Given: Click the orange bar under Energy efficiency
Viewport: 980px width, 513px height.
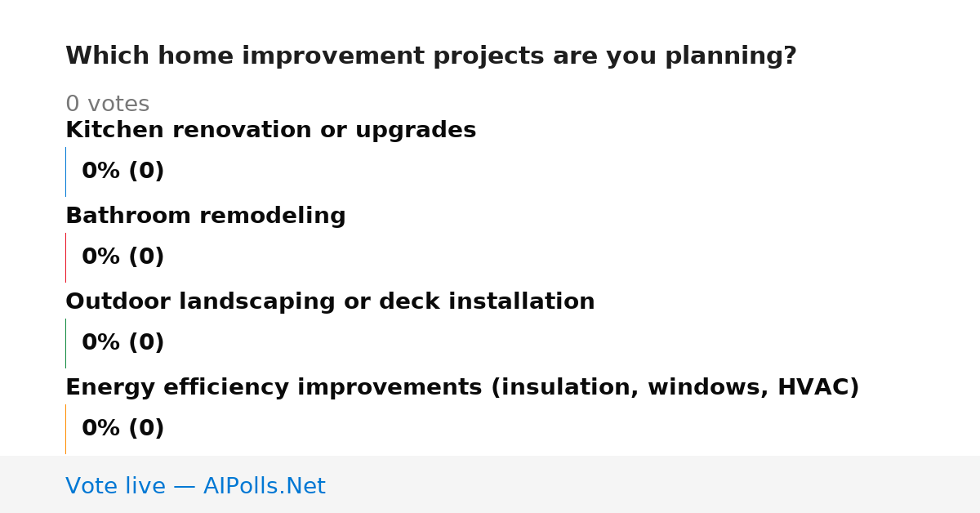Looking at the screenshot, I should coord(65,429).
